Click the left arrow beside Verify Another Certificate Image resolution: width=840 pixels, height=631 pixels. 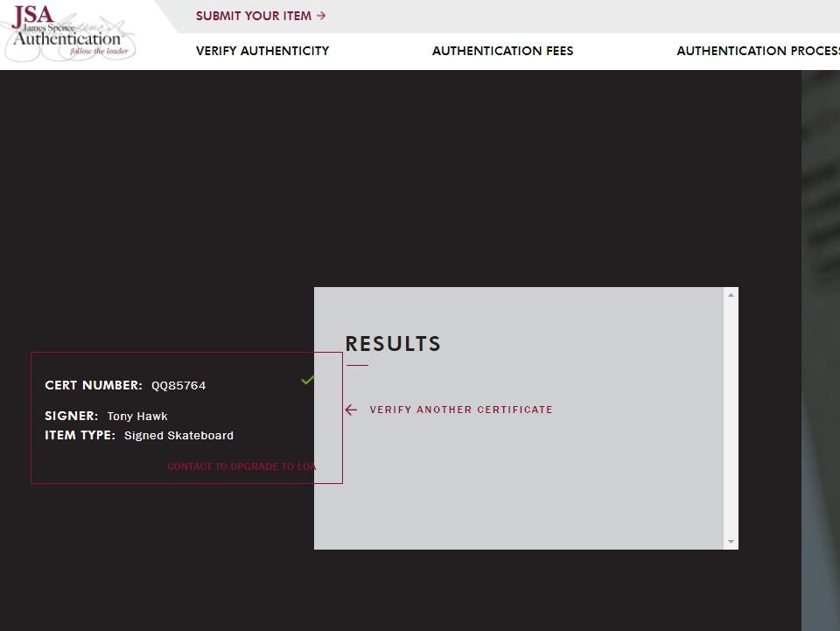point(351,410)
